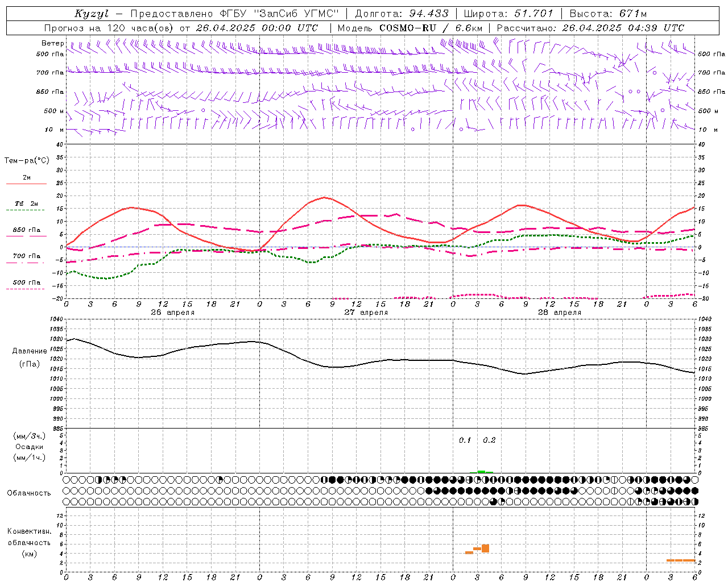Screen dimensions: 728x582
Task: Click the 0.2 precipitation amount value
Action: [x=489, y=440]
